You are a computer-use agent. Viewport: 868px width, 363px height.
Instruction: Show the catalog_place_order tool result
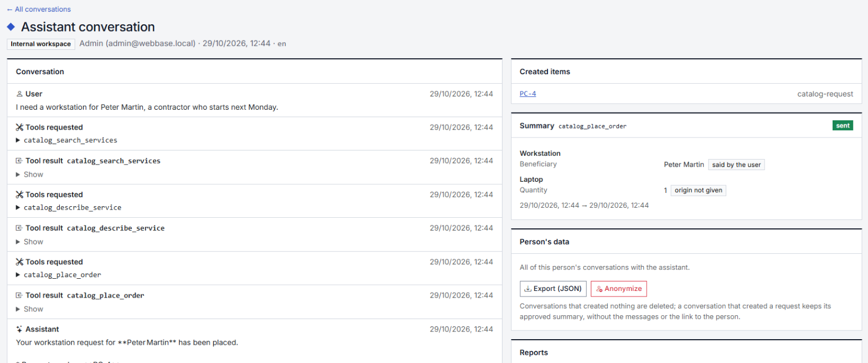tap(30, 309)
